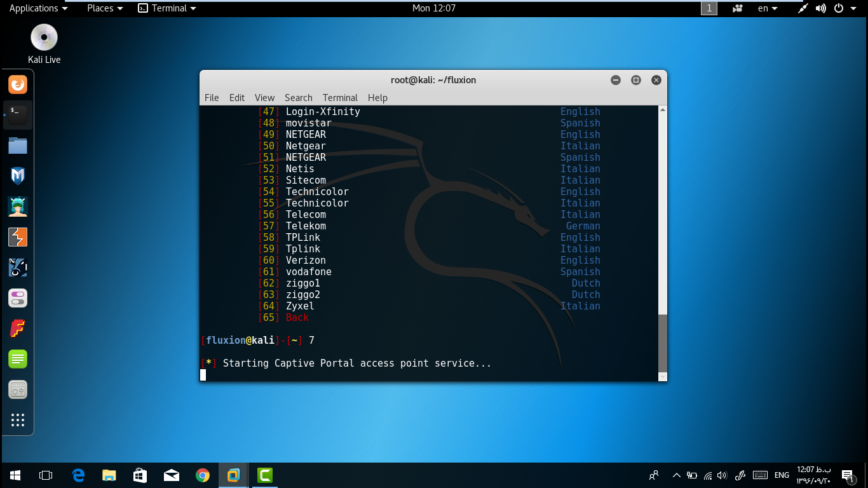868x488 pixels.
Task: Click the Verizon entry in list
Action: pyautogui.click(x=306, y=261)
